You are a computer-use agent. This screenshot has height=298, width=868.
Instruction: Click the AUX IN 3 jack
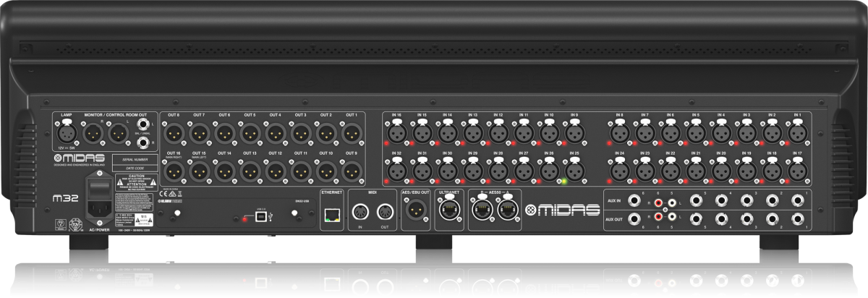click(746, 200)
